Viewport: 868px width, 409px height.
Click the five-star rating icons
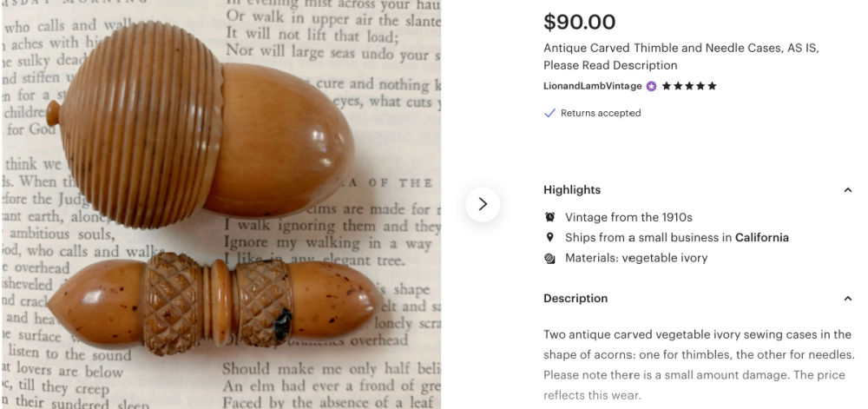tap(689, 86)
